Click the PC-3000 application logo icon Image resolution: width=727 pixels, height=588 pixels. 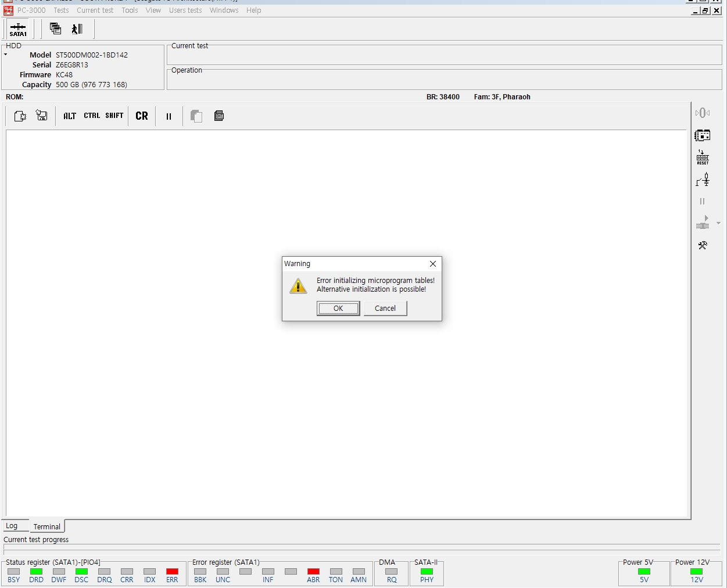click(x=8, y=10)
